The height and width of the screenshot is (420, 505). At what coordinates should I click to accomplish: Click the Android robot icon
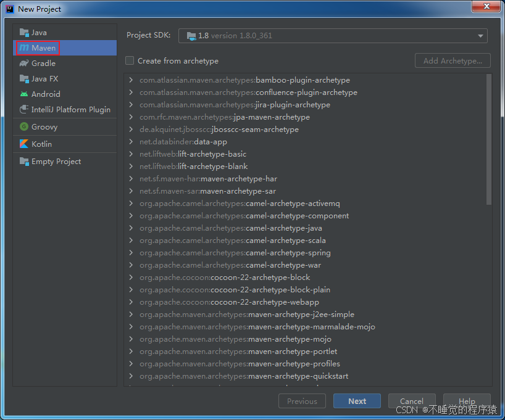pyautogui.click(x=24, y=94)
